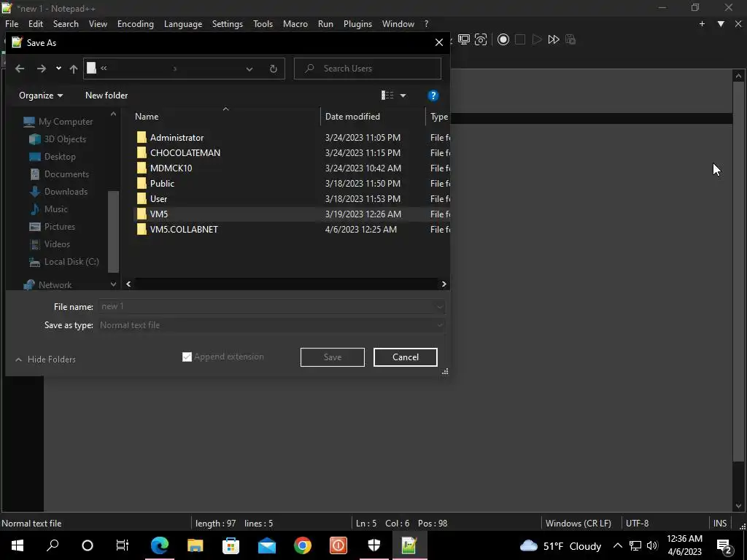Viewport: 747px width, 560px height.
Task: Open the Encoding menu
Action: [135, 24]
